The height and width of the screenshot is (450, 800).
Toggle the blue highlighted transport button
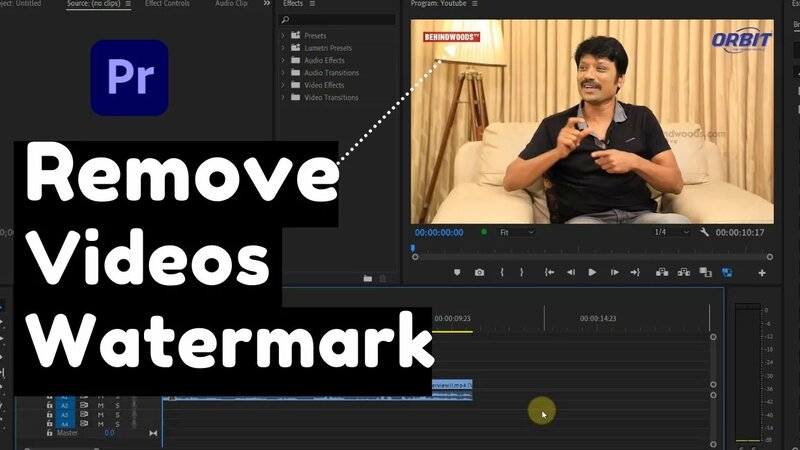pyautogui.click(x=727, y=272)
